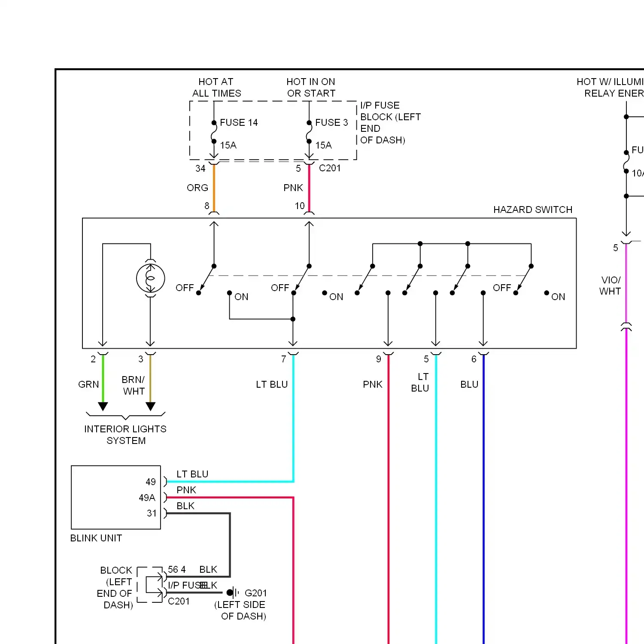Click the G201 ground symbol
644x644 pixels.
(x=233, y=592)
